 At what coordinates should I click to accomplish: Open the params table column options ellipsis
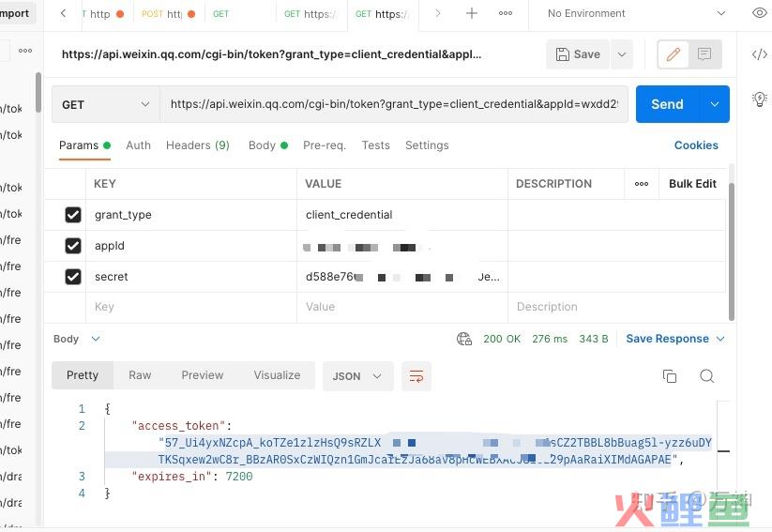(x=641, y=184)
